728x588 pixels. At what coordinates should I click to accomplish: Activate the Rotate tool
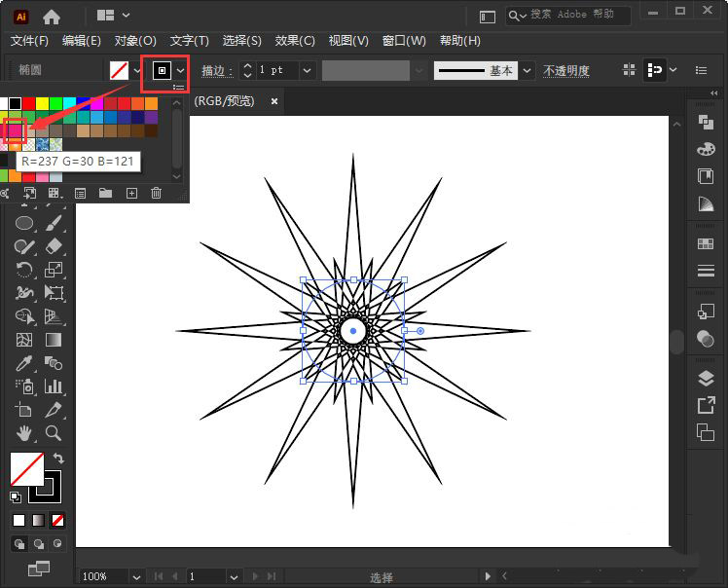pyautogui.click(x=25, y=270)
